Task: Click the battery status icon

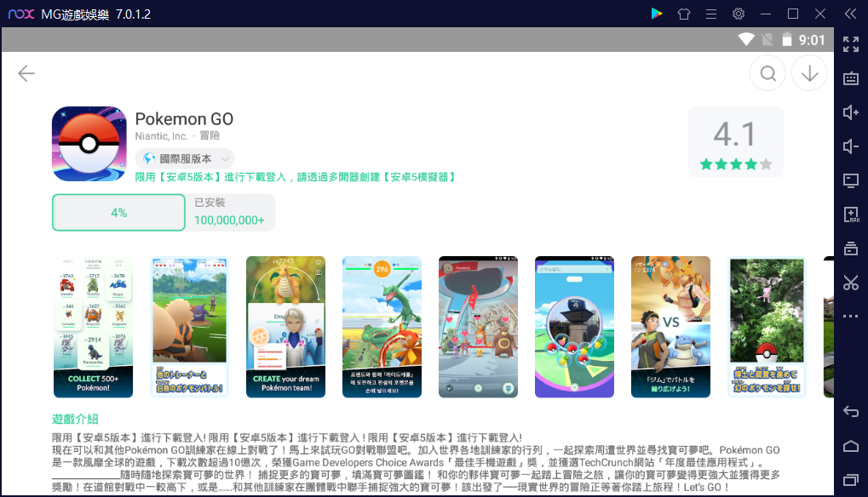Action: tap(786, 39)
